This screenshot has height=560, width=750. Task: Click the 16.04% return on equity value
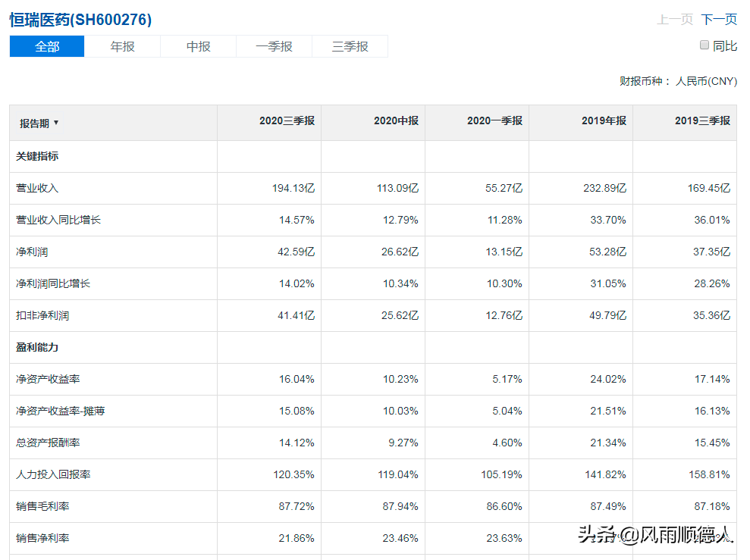(297, 380)
